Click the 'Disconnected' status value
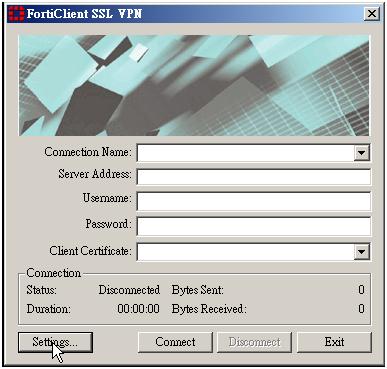This screenshot has width=387, height=369. (x=129, y=290)
